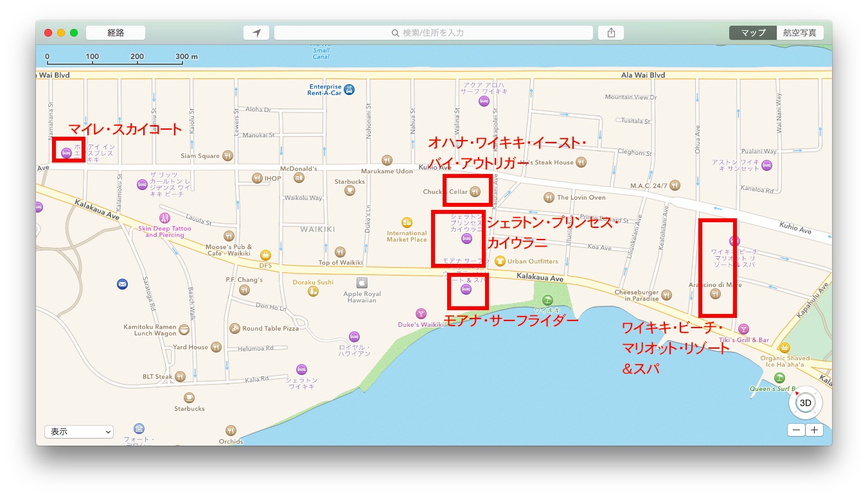868x497 pixels.
Task: Select the M.A.C. 24/7 restaurant pin
Action: (x=674, y=186)
